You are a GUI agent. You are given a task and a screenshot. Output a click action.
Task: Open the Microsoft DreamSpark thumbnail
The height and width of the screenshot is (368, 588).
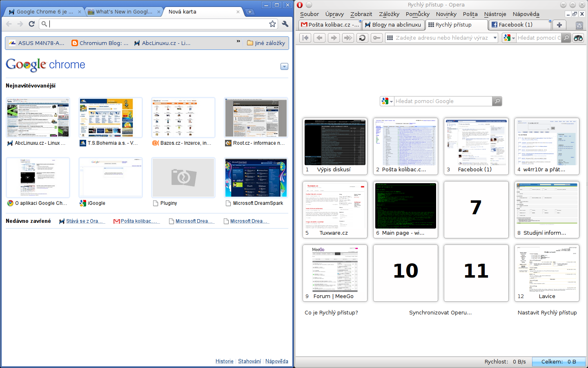256,177
